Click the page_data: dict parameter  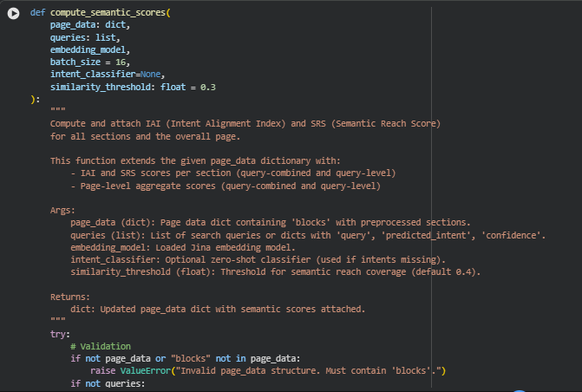coord(89,27)
